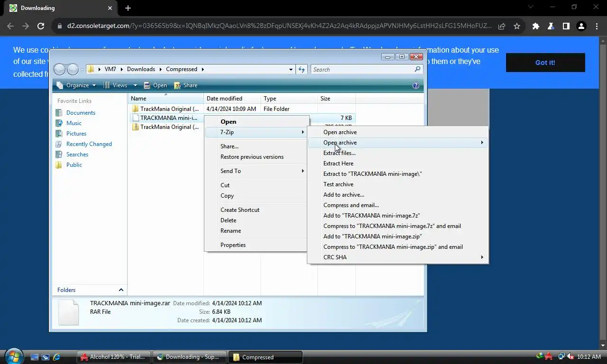Screen dimensions: 607x364
Task: Expand the Folders pane
Action: pos(121,290)
